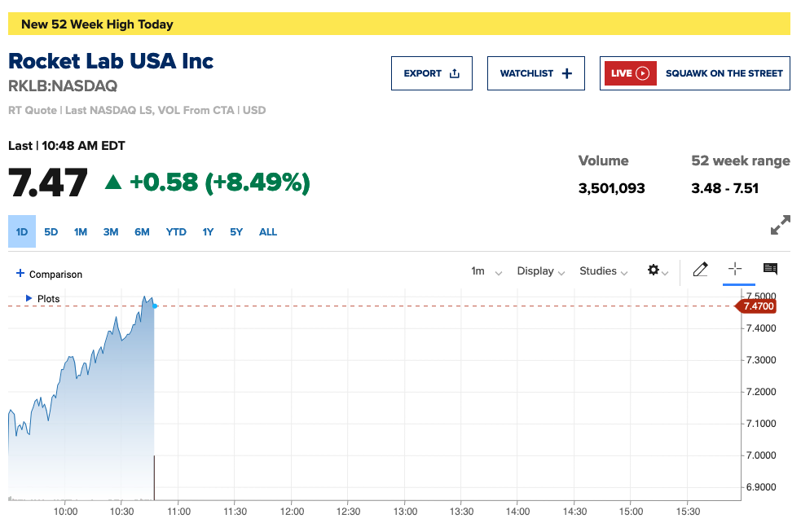Expand chart to fullscreen
Viewport: 801px width, 532px height.
tap(780, 225)
